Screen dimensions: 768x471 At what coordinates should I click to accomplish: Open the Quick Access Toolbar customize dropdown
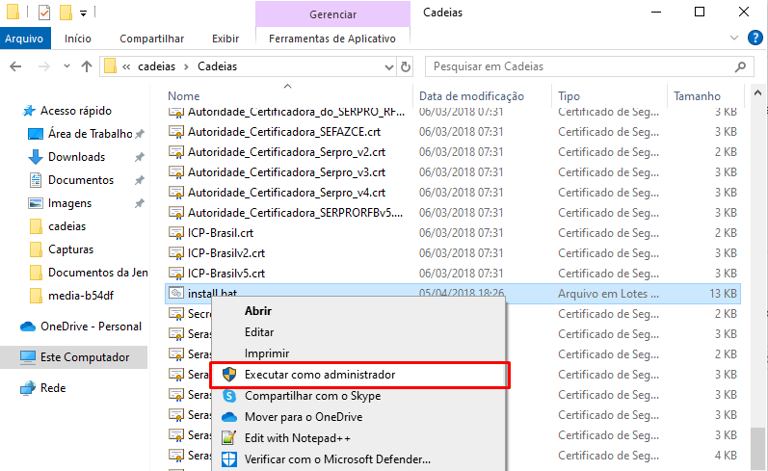(83, 13)
